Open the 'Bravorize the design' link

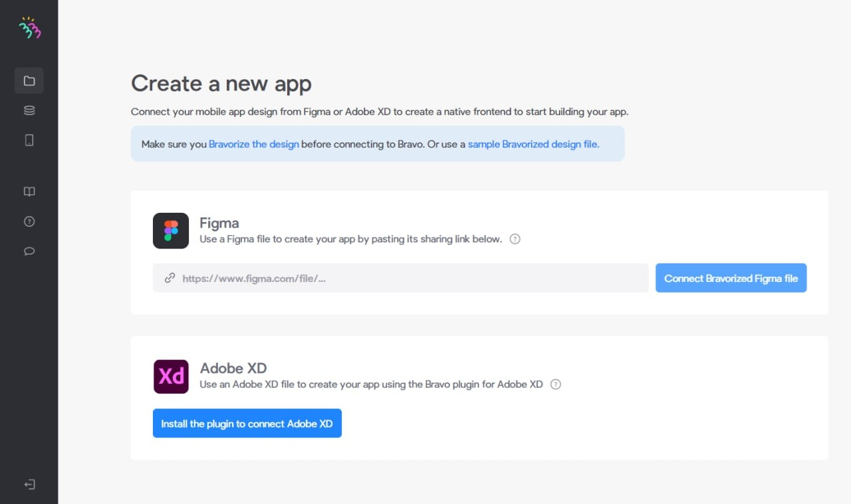[x=254, y=144]
